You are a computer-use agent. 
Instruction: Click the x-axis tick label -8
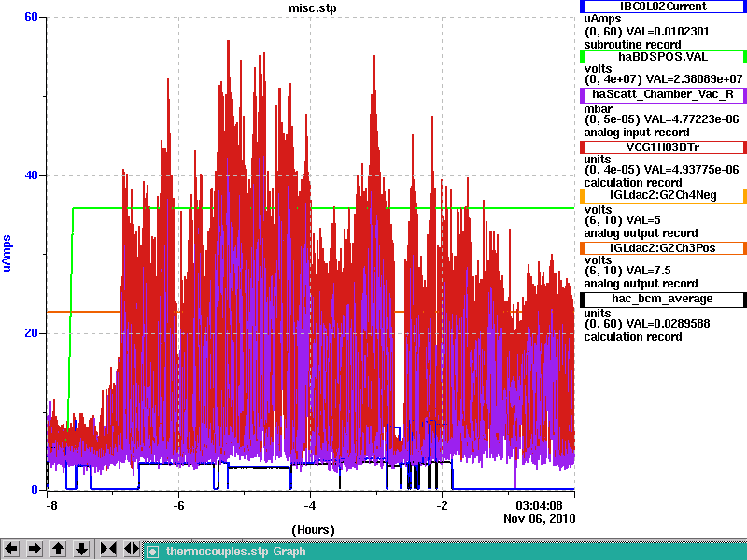tap(51, 505)
